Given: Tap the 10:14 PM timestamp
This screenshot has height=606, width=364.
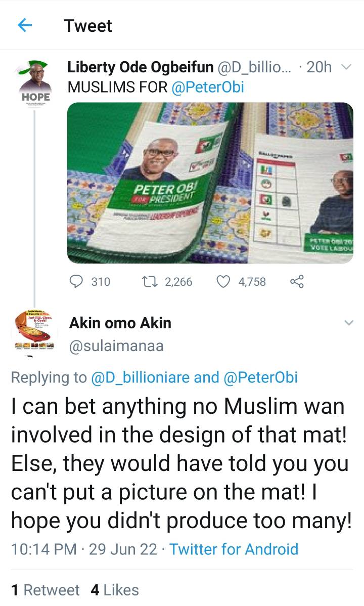Looking at the screenshot, I should click(43, 549).
